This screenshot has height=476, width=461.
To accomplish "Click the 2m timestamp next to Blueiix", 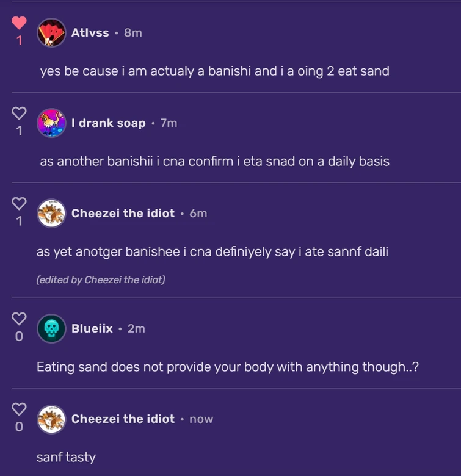I will click(136, 328).
